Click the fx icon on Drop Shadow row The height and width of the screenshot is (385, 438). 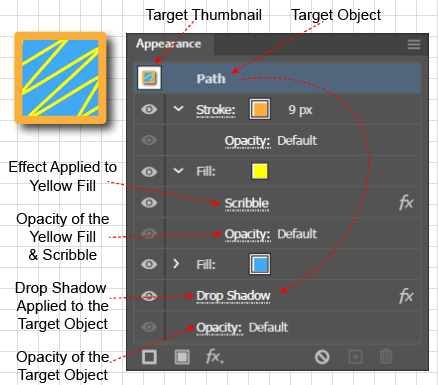click(x=406, y=296)
